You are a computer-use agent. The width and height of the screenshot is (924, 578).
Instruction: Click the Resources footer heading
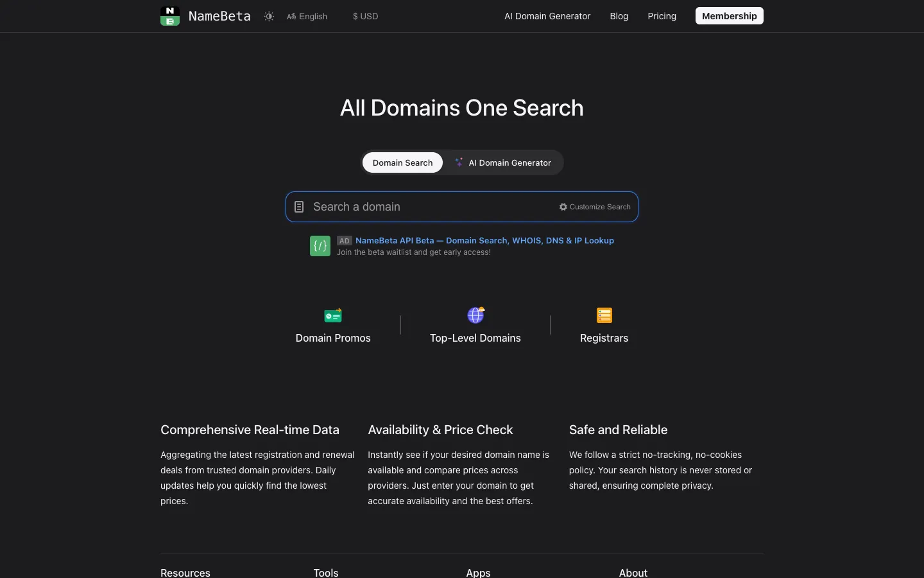[185, 572]
